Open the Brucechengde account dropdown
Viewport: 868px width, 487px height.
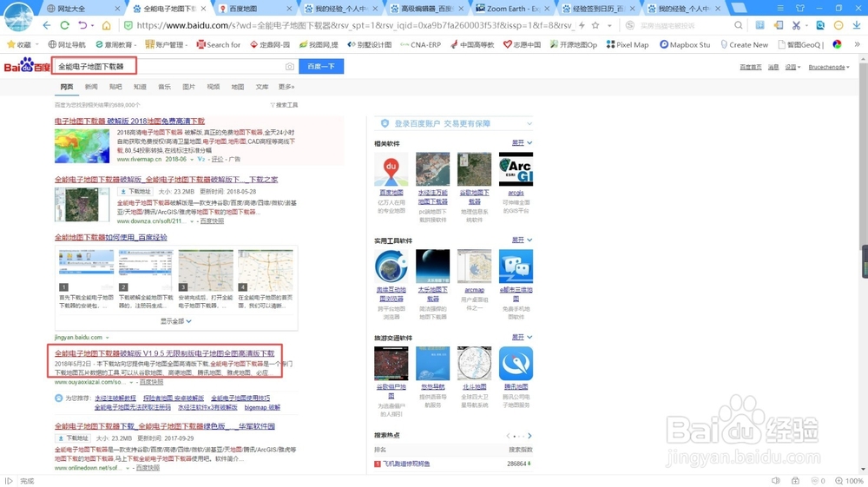[829, 67]
